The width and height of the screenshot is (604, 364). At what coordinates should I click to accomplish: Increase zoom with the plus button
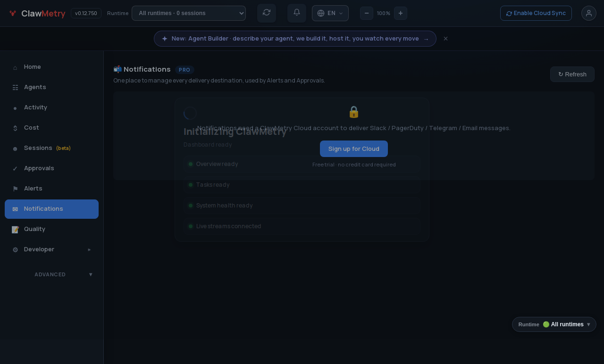(401, 13)
